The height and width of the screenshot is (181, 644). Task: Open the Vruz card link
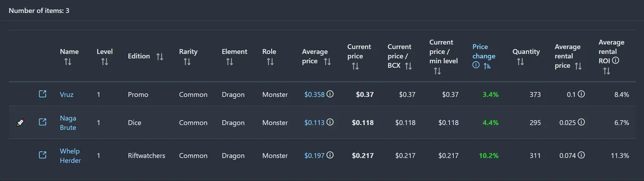point(66,95)
